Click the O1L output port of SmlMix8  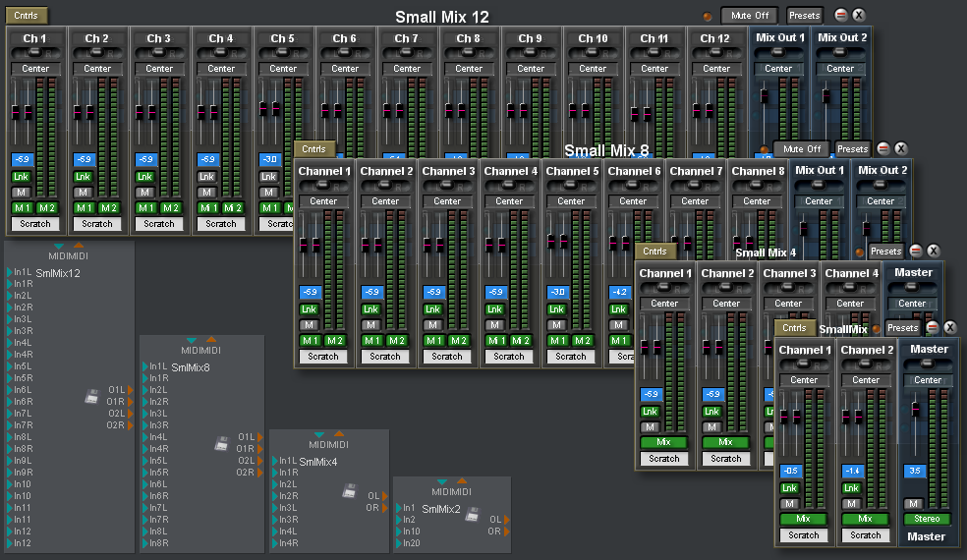[258, 437]
